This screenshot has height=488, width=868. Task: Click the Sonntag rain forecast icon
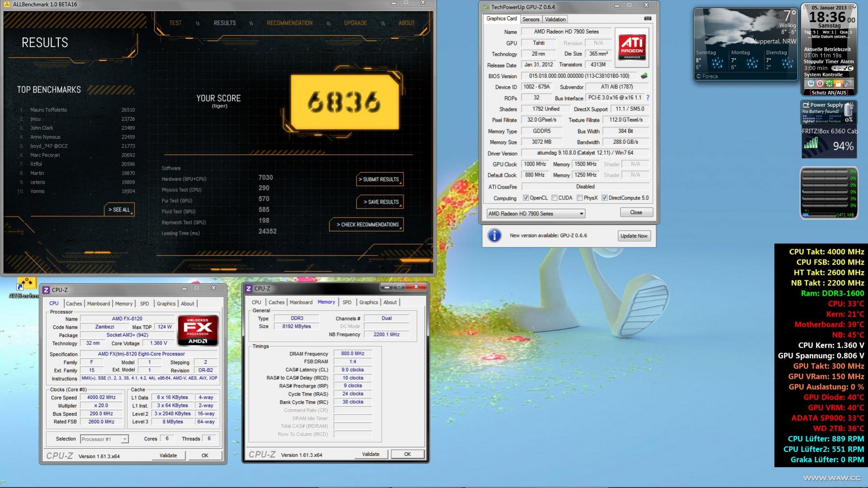point(717,63)
